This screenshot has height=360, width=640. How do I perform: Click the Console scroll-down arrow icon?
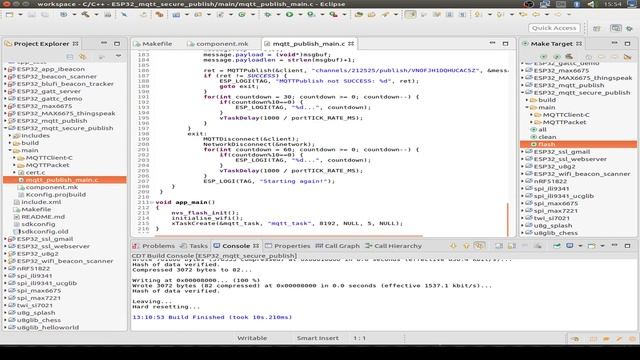[453, 246]
